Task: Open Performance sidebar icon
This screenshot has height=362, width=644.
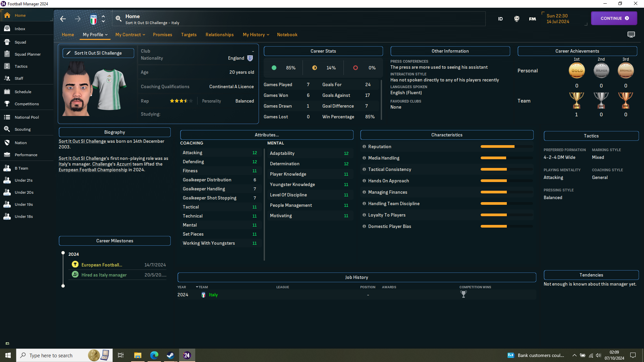Action: pyautogui.click(x=7, y=155)
